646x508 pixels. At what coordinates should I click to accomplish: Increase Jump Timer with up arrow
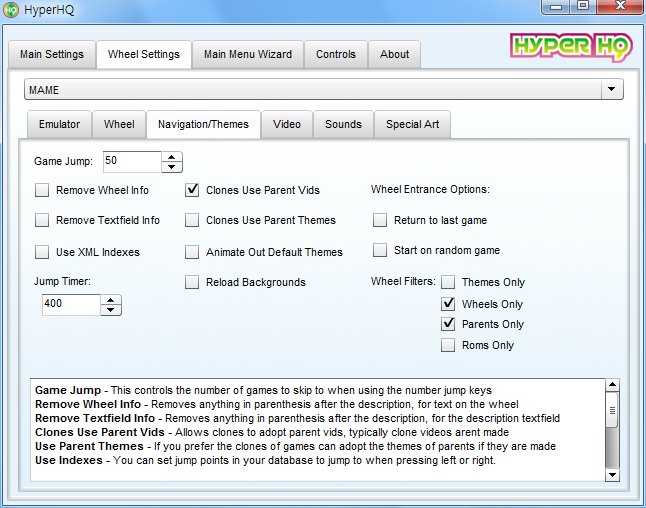111,300
